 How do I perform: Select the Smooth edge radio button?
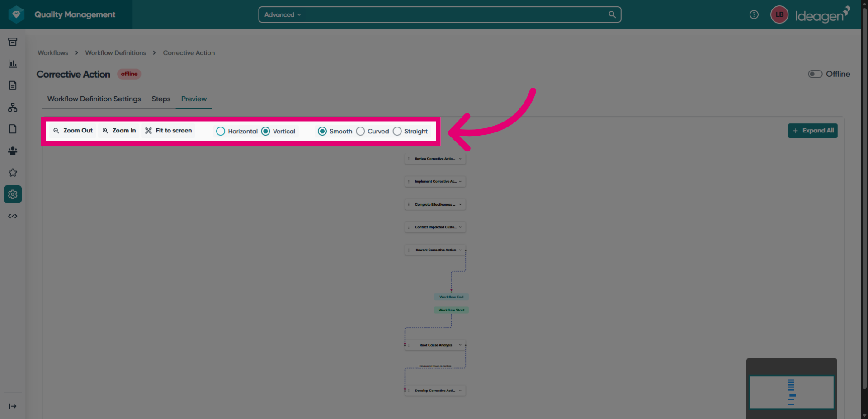(x=322, y=131)
